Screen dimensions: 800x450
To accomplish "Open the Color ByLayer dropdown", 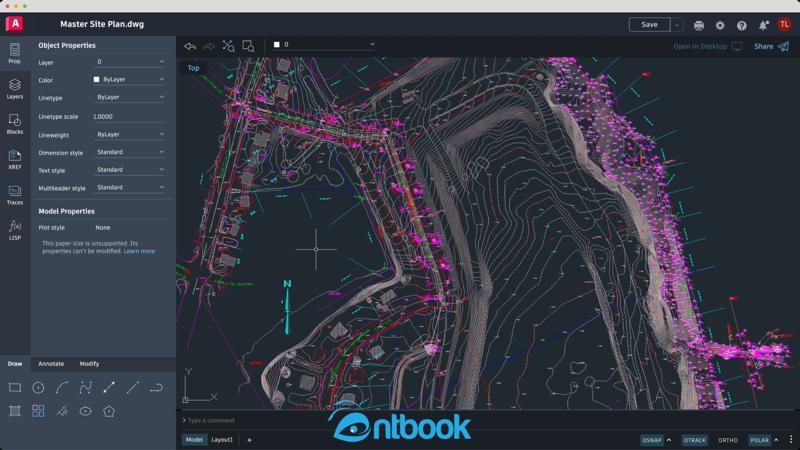I will [x=130, y=80].
